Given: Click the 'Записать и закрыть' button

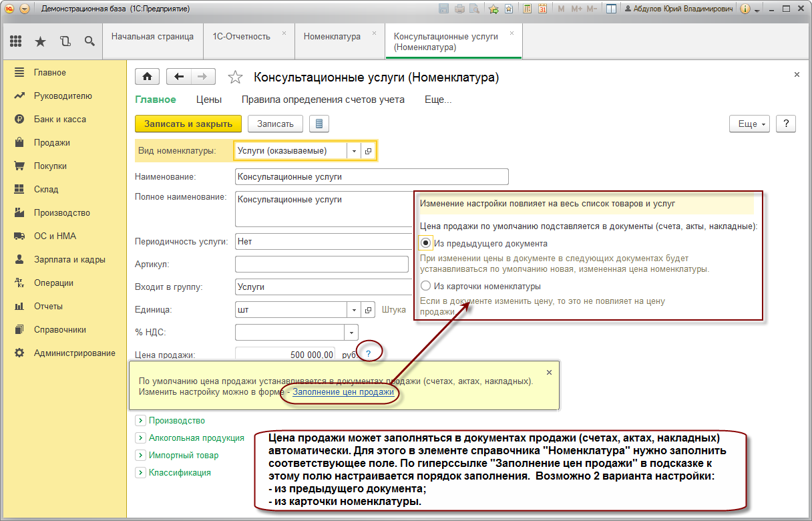Looking at the screenshot, I should click(x=188, y=124).
